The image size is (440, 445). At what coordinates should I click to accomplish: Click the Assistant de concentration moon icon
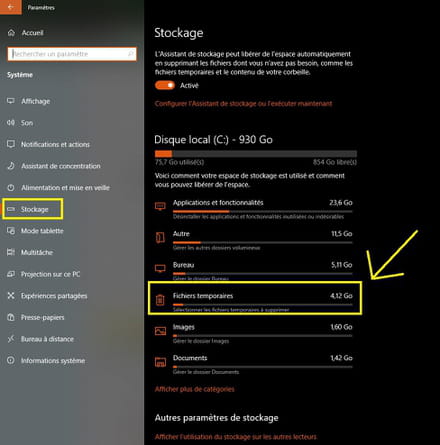(x=11, y=166)
